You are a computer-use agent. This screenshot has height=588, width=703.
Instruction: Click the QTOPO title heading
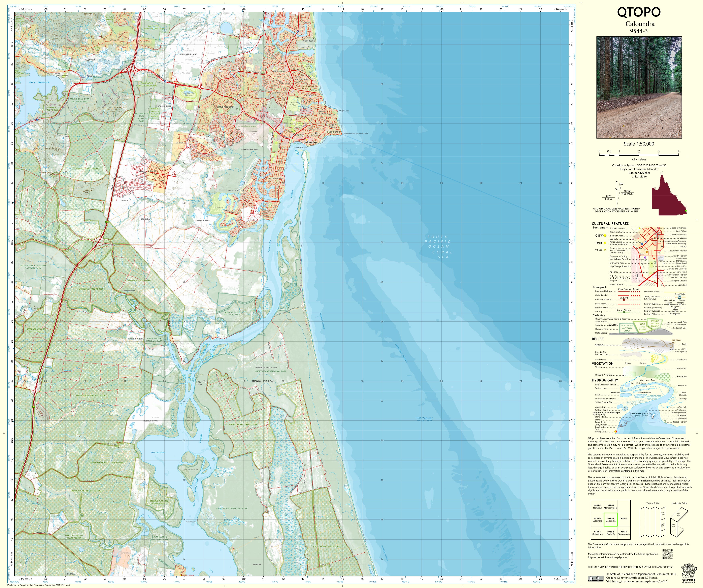[x=639, y=12]
